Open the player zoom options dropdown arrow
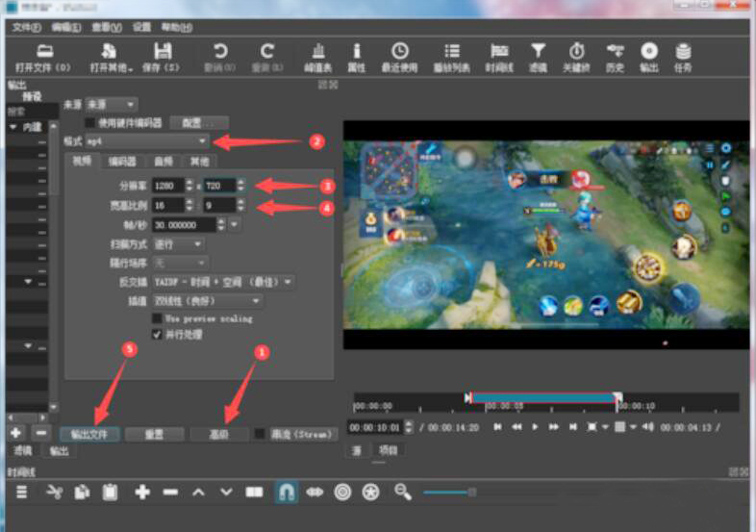756x532 pixels. point(605,427)
